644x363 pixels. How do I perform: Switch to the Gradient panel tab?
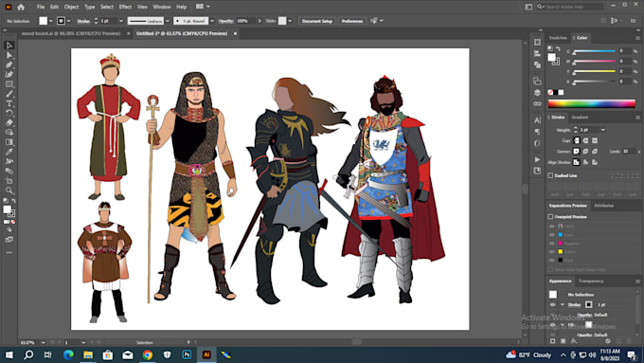click(x=580, y=118)
